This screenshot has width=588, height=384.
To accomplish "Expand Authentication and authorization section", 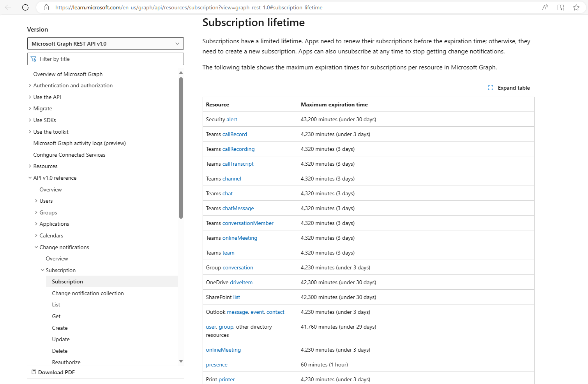I will point(30,86).
